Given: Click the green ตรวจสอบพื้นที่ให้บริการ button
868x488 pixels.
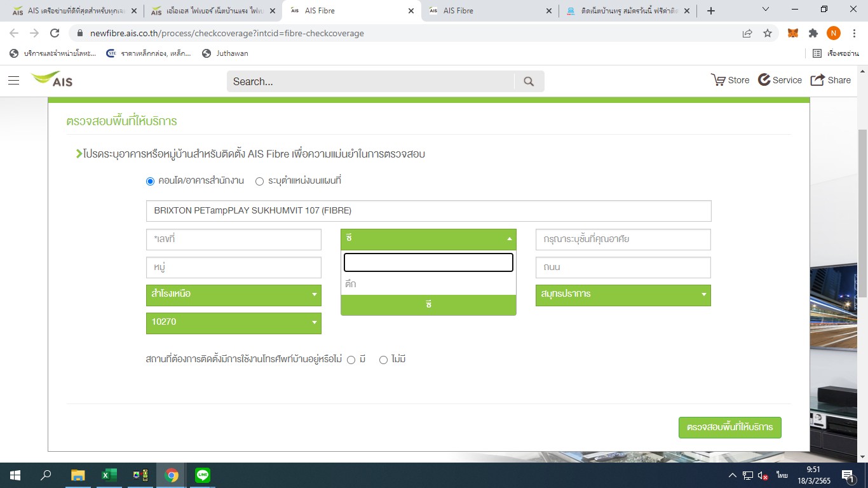Looking at the screenshot, I should 730,428.
